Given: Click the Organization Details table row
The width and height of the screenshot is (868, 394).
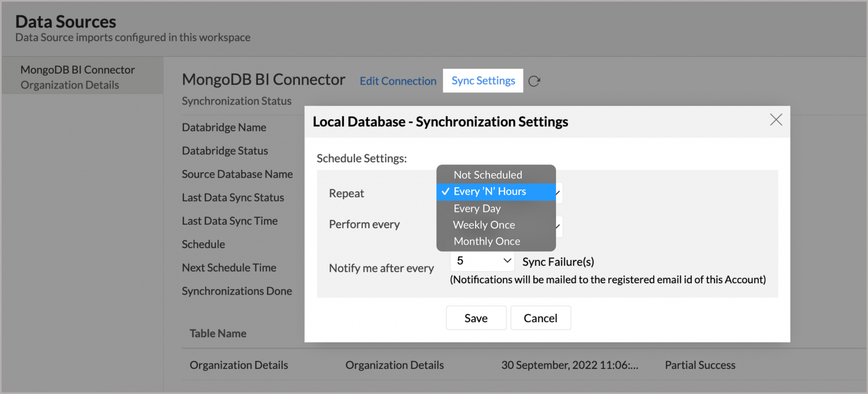Looking at the screenshot, I should coord(238,365).
